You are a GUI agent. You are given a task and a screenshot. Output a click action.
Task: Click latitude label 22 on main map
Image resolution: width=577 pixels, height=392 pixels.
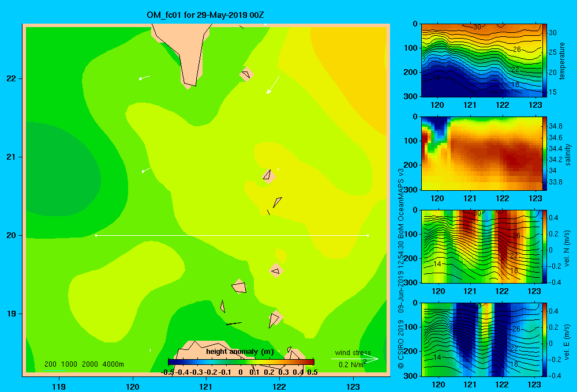click(11, 78)
